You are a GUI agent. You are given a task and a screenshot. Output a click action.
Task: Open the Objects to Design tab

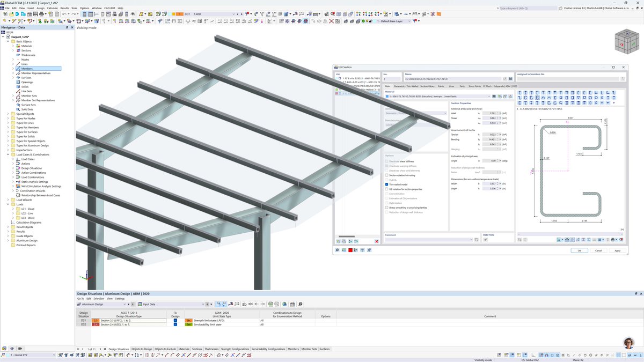(x=142, y=349)
